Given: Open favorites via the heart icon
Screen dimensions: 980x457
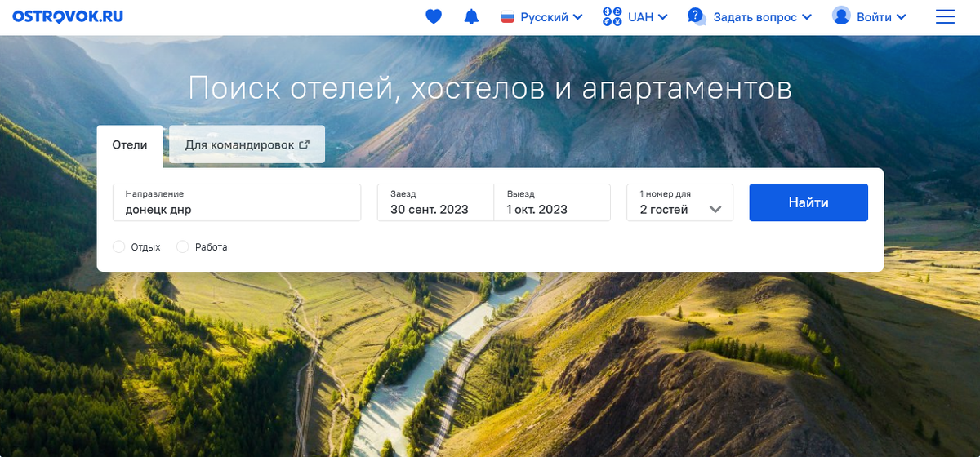Looking at the screenshot, I should tap(434, 16).
